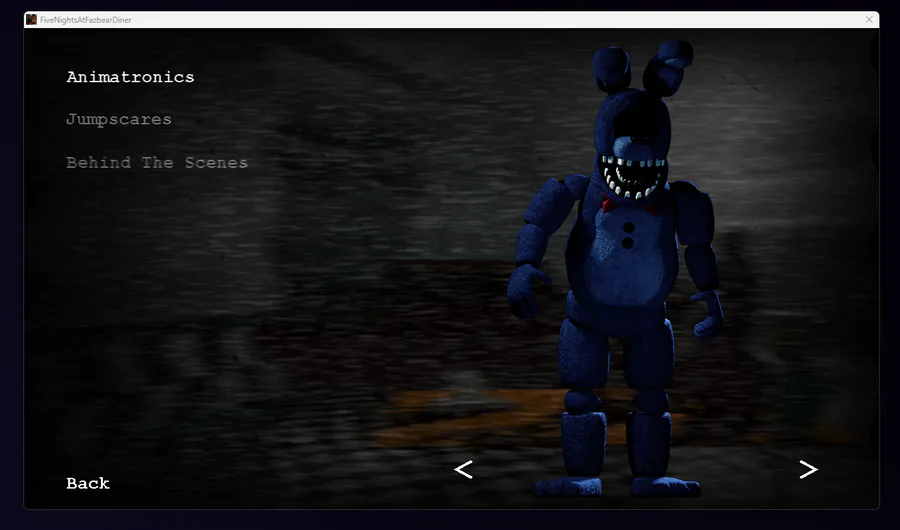Open the Behind The Scenes section
Image resolution: width=900 pixels, height=530 pixels.
157,163
